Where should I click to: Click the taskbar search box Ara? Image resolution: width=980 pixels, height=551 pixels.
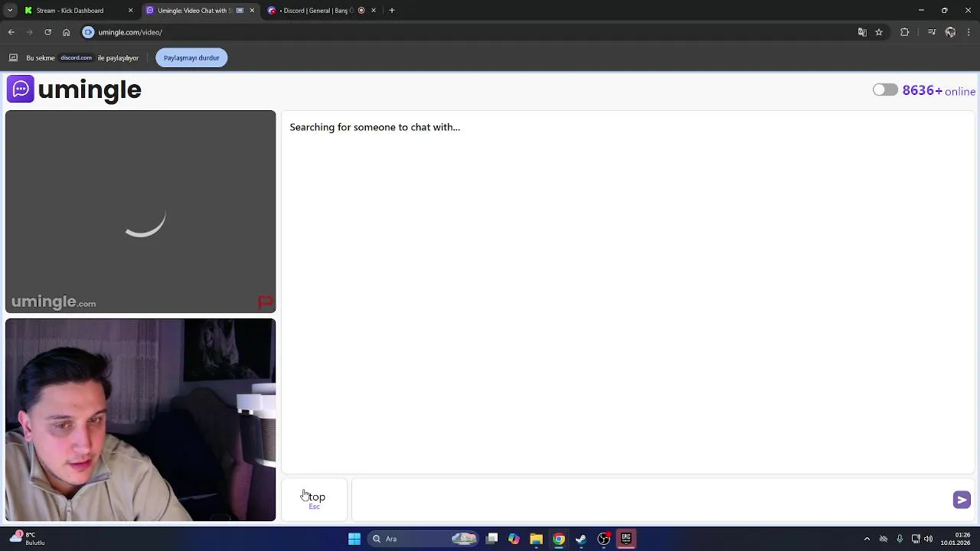coord(424,539)
